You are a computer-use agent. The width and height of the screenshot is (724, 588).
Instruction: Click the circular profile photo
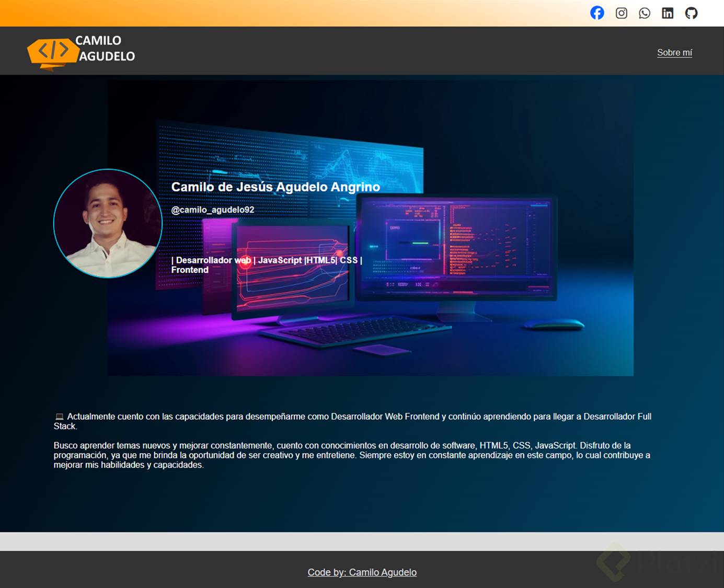pyautogui.click(x=108, y=223)
